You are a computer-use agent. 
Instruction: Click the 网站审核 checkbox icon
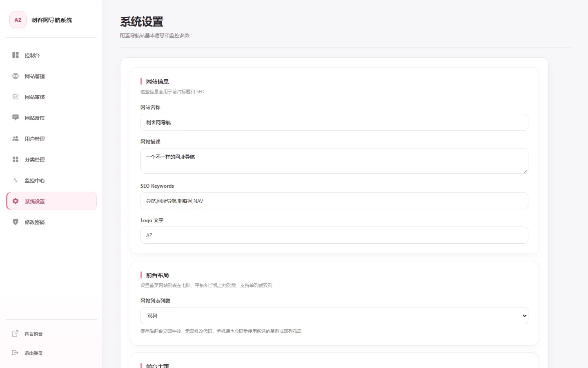click(x=16, y=97)
